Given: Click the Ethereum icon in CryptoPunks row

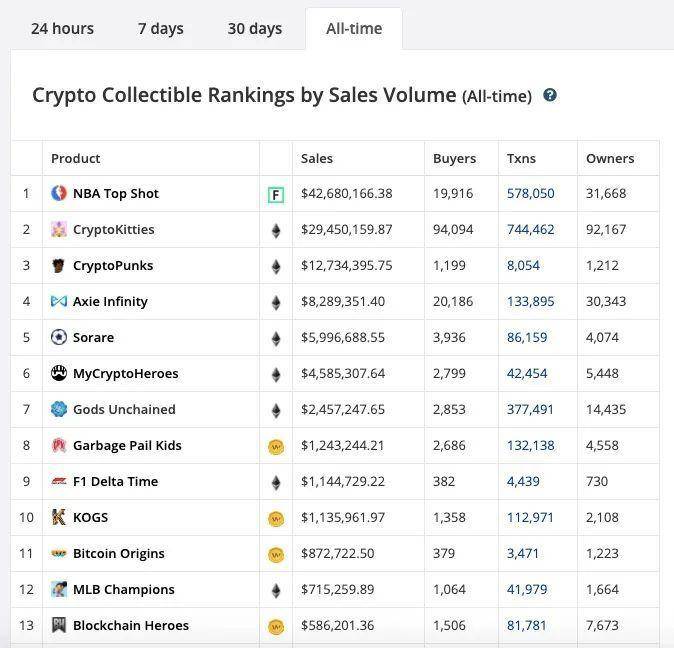Looking at the screenshot, I should coord(276,267).
